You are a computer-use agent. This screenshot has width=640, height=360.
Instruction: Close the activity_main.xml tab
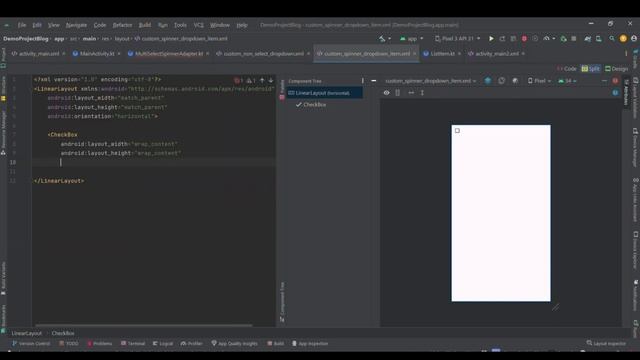(64, 53)
